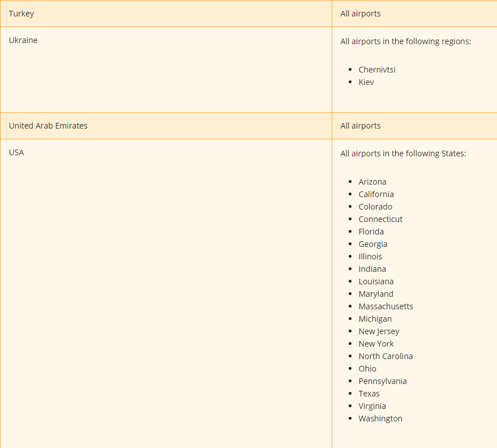Screen dimensions: 497x448
Task: Click Pennsylvania in the States list
Action: (x=383, y=381)
